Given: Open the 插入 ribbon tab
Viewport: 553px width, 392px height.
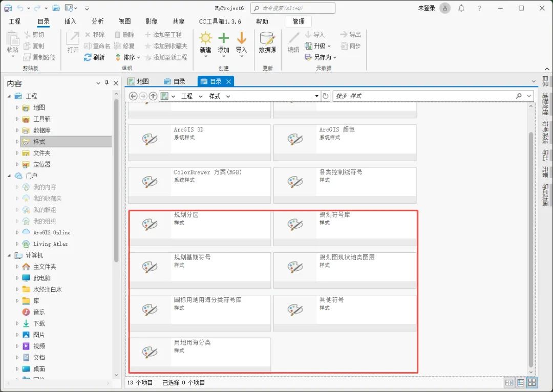Looking at the screenshot, I should pos(70,21).
